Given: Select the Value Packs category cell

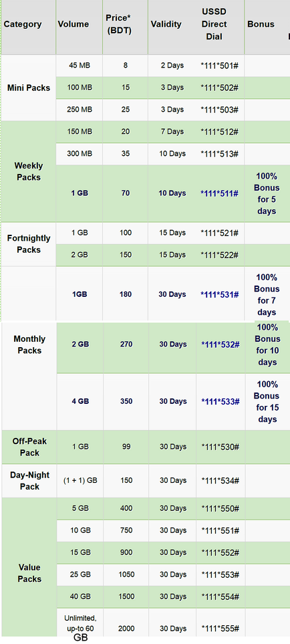Looking at the screenshot, I should 29,573.
